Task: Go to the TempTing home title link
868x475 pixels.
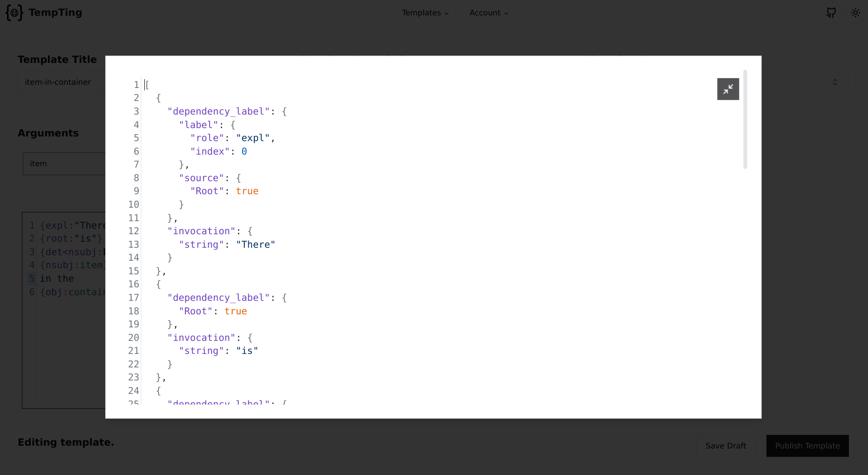Action: (55, 13)
